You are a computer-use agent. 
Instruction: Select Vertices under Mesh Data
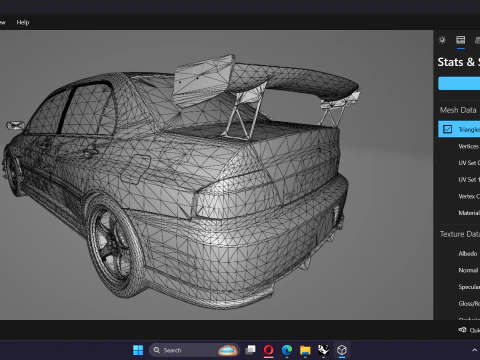point(469,146)
